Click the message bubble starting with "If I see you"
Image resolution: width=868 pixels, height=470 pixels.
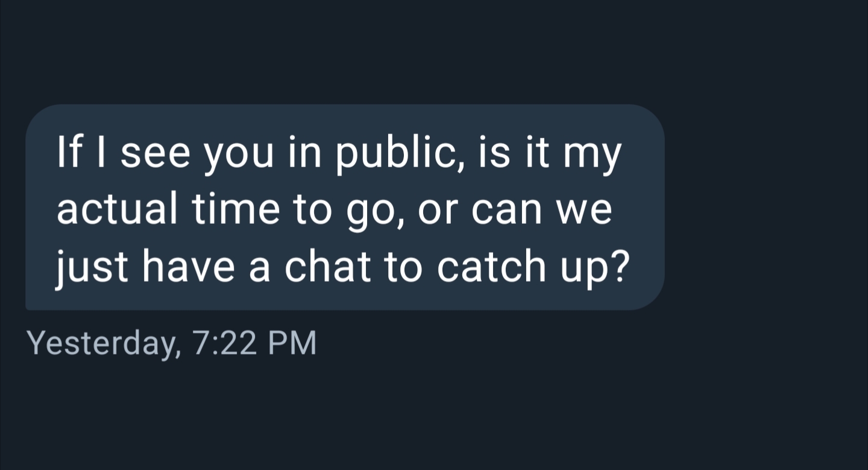click(345, 207)
